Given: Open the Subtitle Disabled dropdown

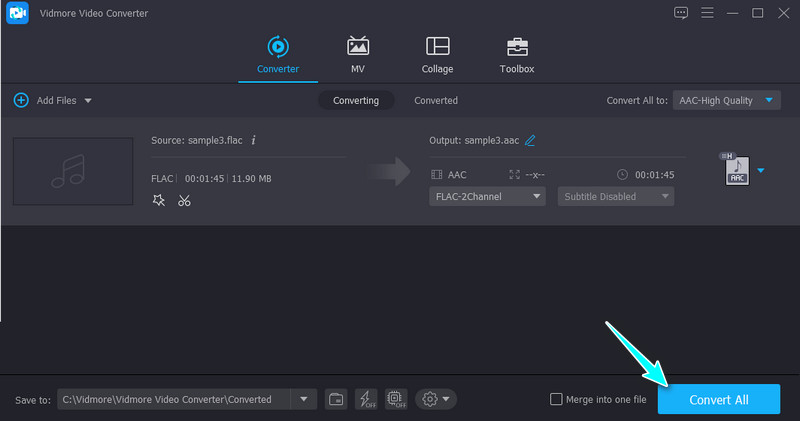Looking at the screenshot, I should pyautogui.click(x=616, y=196).
